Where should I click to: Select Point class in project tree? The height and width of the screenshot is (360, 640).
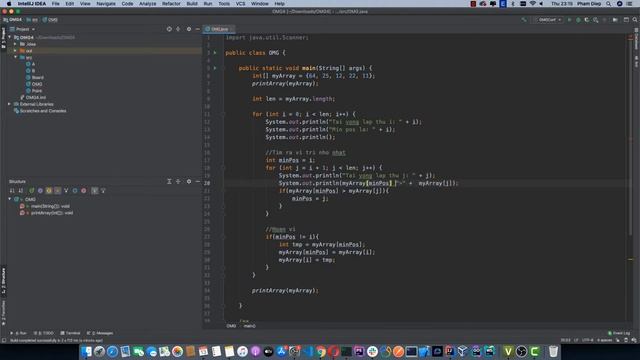click(34, 91)
